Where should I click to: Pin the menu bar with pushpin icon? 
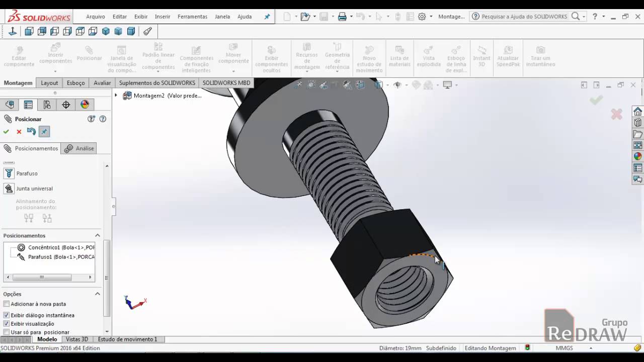click(x=267, y=17)
